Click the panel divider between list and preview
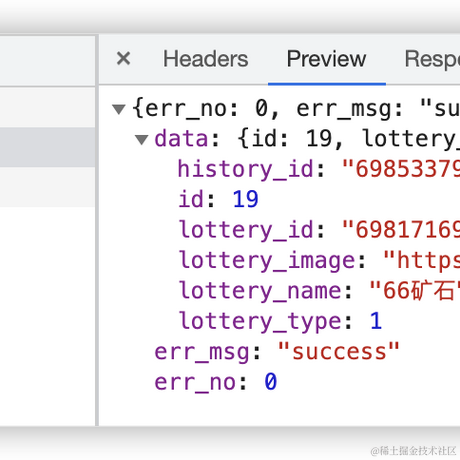This screenshot has height=460, width=460. pyautogui.click(x=97, y=230)
